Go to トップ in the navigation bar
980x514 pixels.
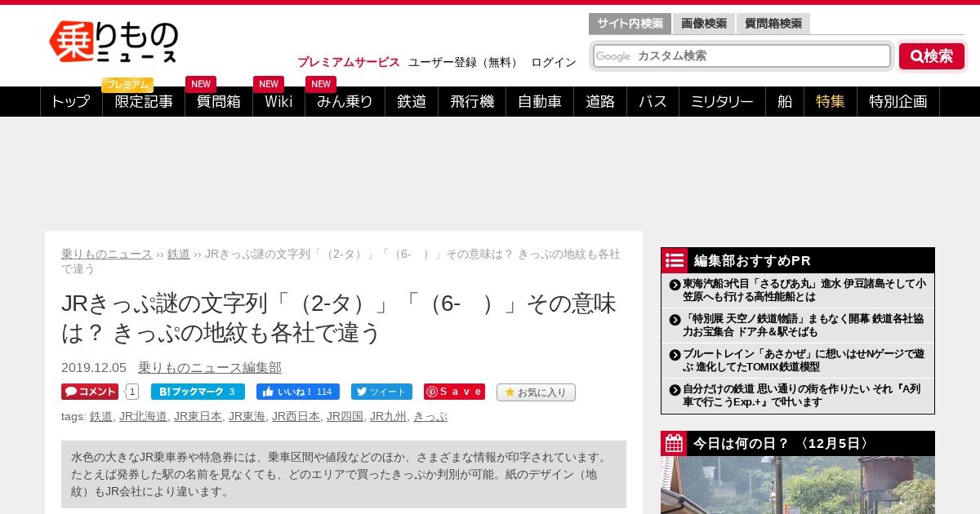(71, 102)
